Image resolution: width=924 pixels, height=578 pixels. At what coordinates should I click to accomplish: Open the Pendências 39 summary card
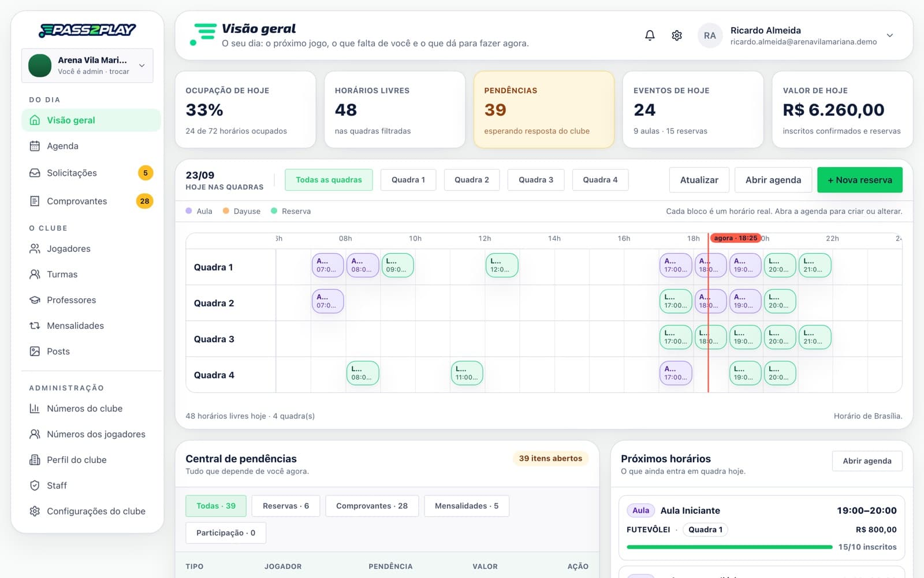point(544,110)
